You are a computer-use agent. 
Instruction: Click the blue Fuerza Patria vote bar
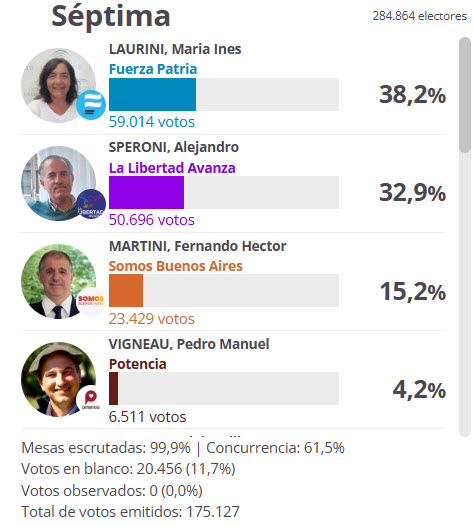click(152, 94)
